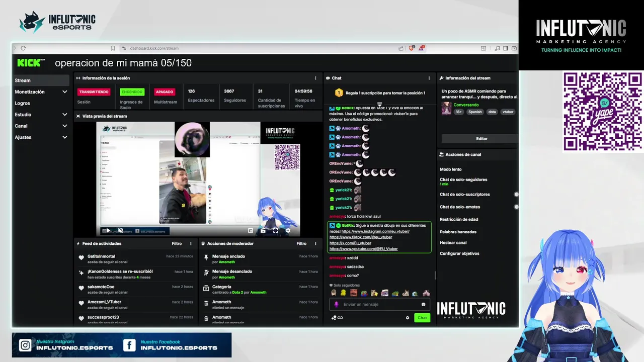Viewport: 644px width, 362px height.
Task: Open Modo lento channel action
Action: tap(451, 169)
